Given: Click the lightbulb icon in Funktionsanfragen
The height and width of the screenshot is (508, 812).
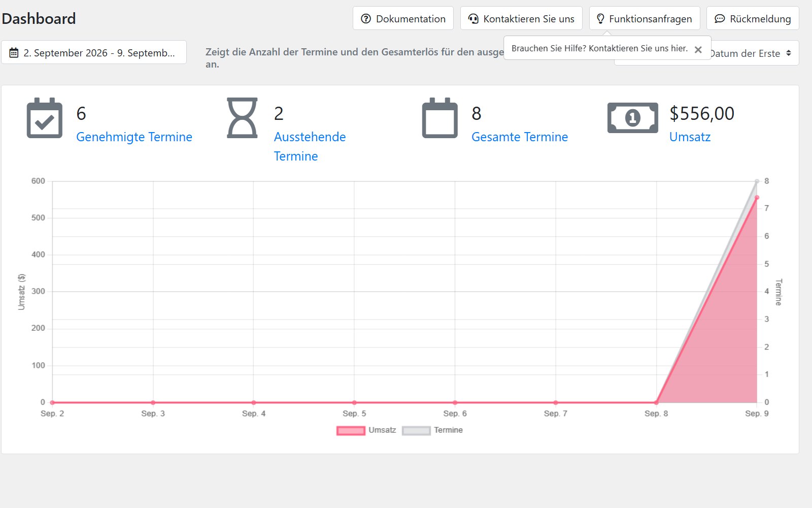Looking at the screenshot, I should pos(600,19).
